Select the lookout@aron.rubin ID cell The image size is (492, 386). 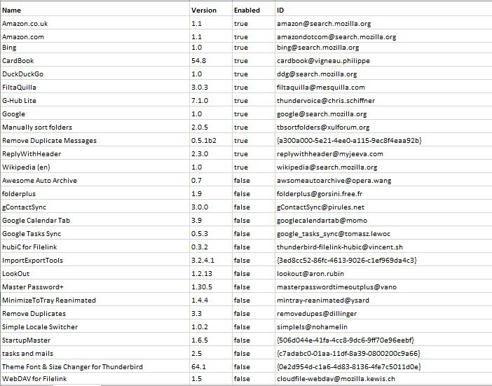click(x=384, y=274)
